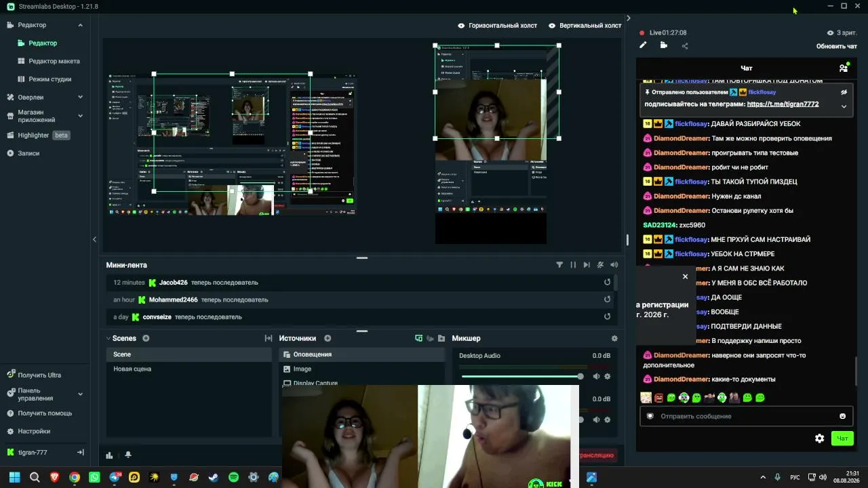Add a source folder in Источники
Screen dimensions: 868x488
441,338
